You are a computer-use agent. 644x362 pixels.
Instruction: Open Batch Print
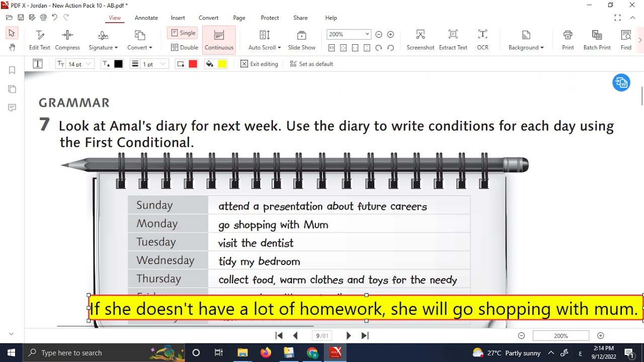click(597, 40)
